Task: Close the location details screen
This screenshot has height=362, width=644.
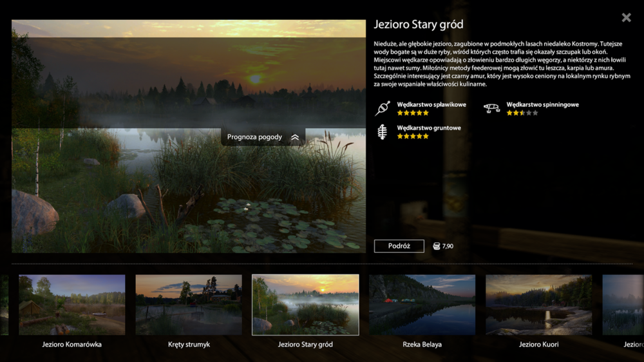Action: point(626,17)
